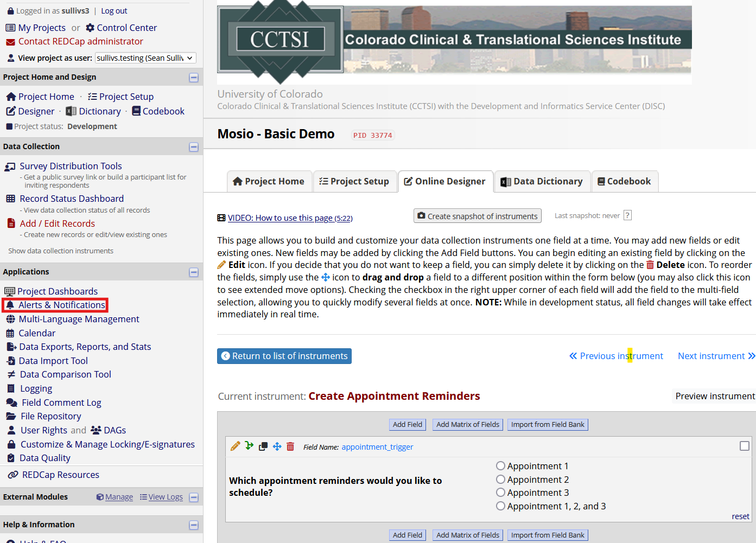This screenshot has width=756, height=543.
Task: Click the Logging icon in sidebar
Action: click(10, 388)
